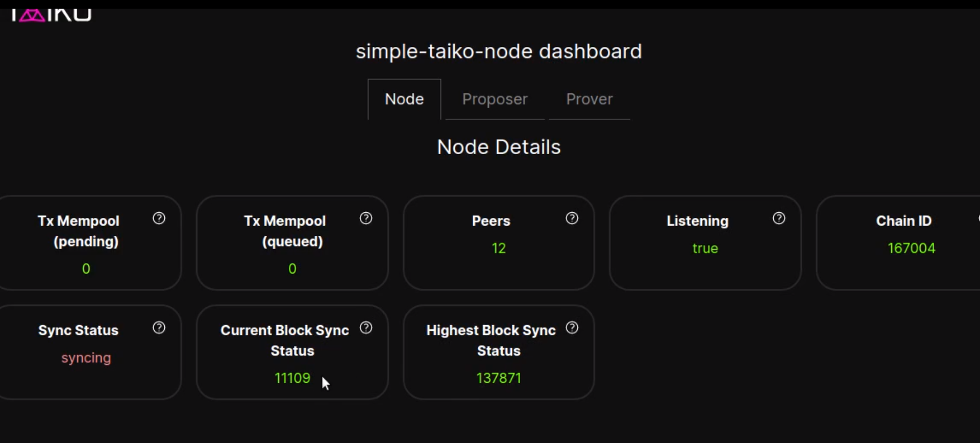Click the Chain ID value 167004
980x443 pixels.
(x=912, y=249)
